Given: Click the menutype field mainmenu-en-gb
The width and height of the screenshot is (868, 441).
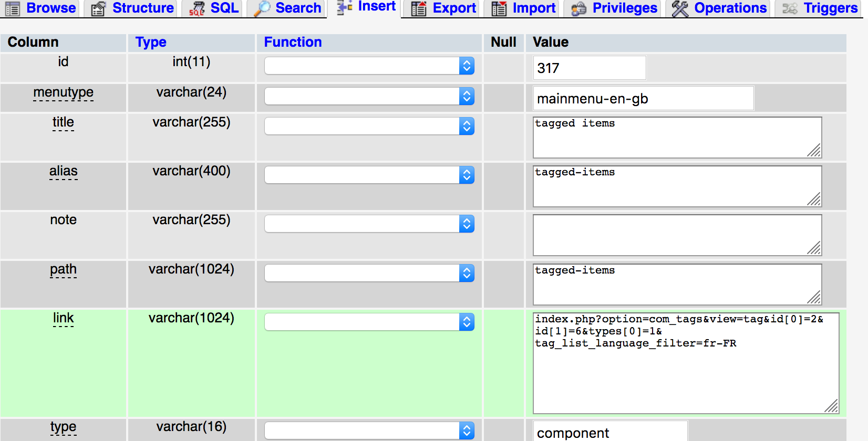Looking at the screenshot, I should tap(644, 98).
